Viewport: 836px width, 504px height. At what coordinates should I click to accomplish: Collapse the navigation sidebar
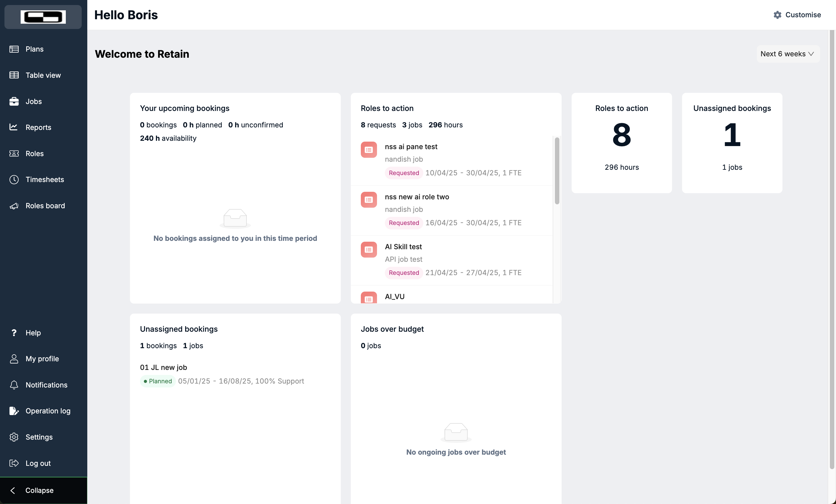tap(39, 490)
